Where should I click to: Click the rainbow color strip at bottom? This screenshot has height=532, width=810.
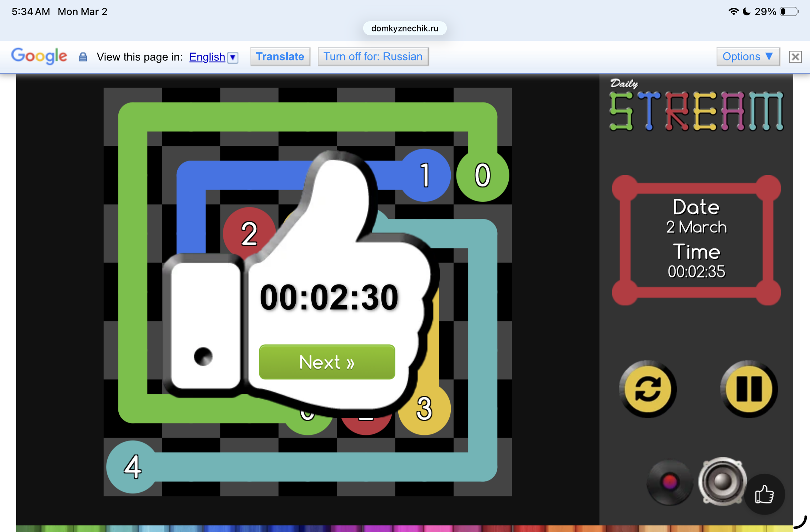[x=404, y=528]
